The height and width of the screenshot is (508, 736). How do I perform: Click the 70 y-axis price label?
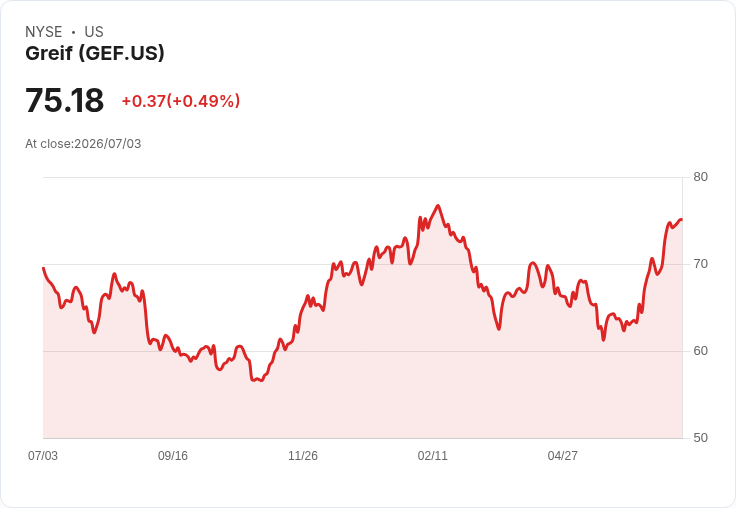point(700,264)
